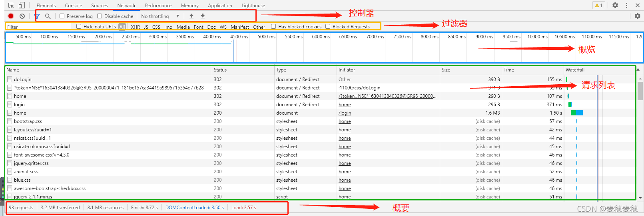The width and height of the screenshot is (644, 216).
Task: Clear the network log
Action: (x=22, y=16)
